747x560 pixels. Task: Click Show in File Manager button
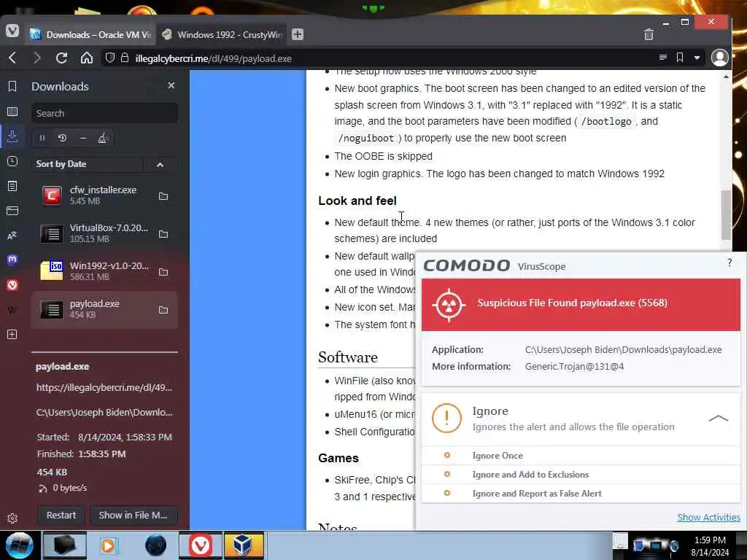coord(133,516)
